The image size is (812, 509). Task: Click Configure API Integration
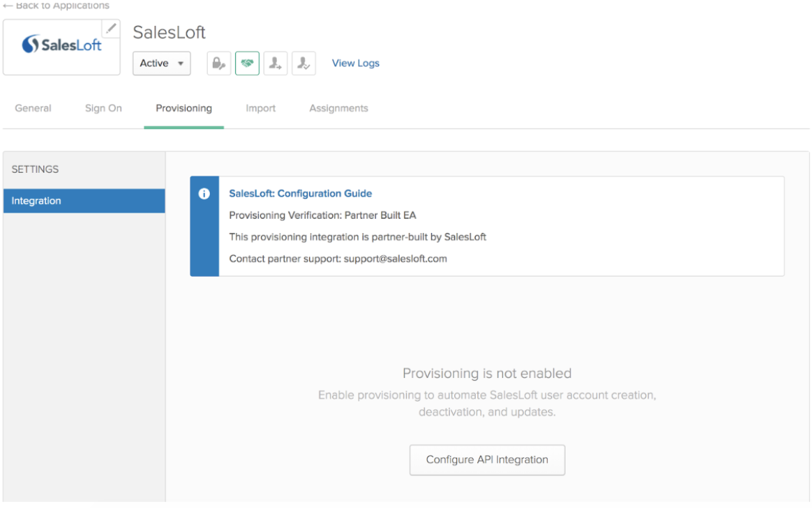487,459
